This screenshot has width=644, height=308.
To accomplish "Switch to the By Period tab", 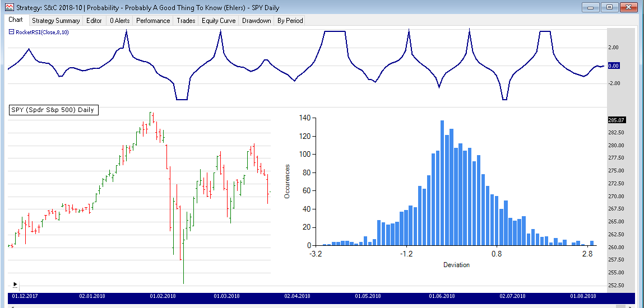I will (290, 21).
